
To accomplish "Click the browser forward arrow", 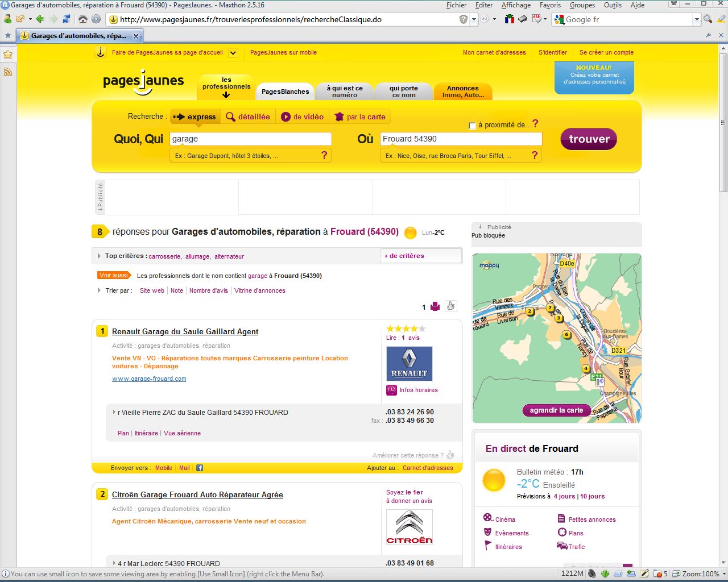I will 53,19.
